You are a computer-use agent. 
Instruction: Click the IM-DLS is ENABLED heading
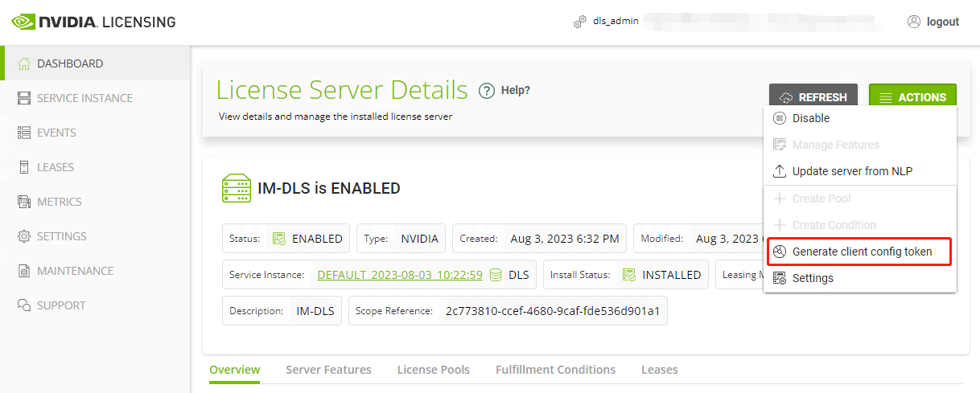coord(329,189)
